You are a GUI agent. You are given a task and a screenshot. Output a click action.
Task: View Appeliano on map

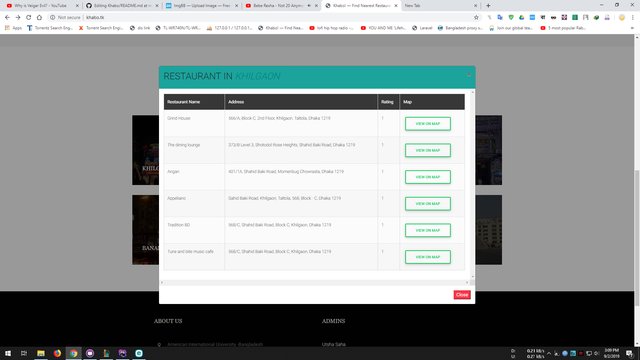click(x=428, y=204)
